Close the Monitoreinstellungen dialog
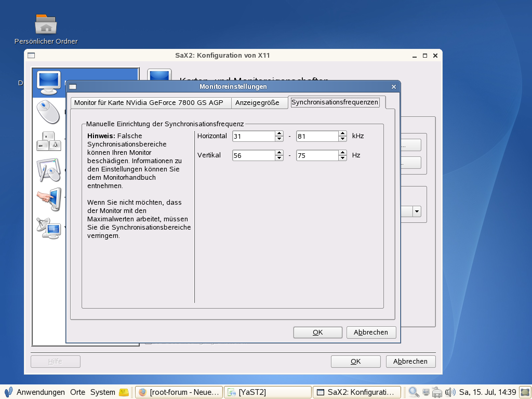532x399 pixels. pyautogui.click(x=394, y=87)
